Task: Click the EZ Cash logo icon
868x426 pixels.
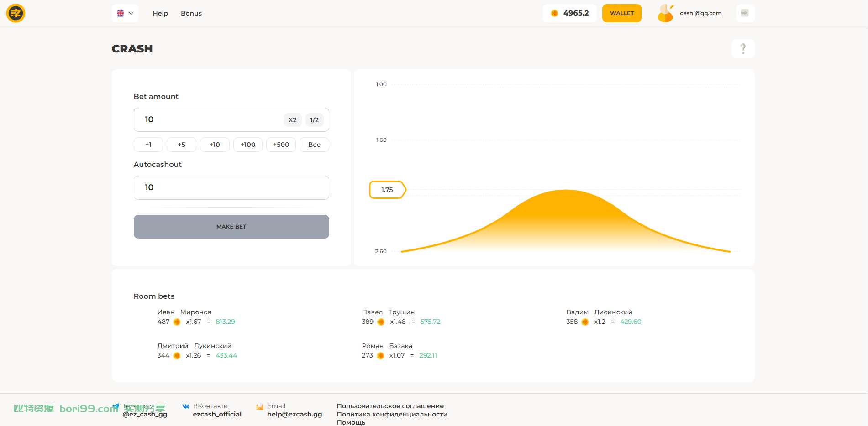Action: pos(16,13)
